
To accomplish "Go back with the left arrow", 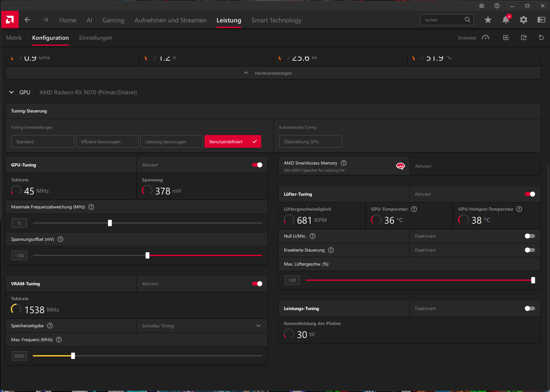I will 27,20.
